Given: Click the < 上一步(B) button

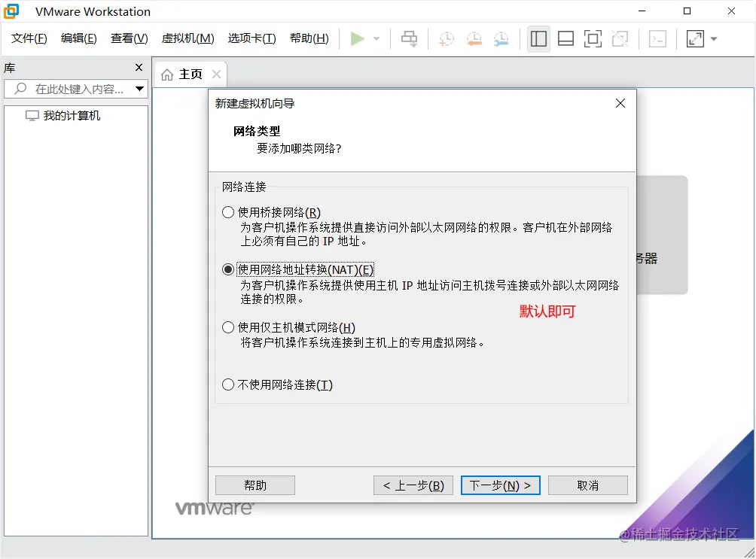Looking at the screenshot, I should coord(413,485).
